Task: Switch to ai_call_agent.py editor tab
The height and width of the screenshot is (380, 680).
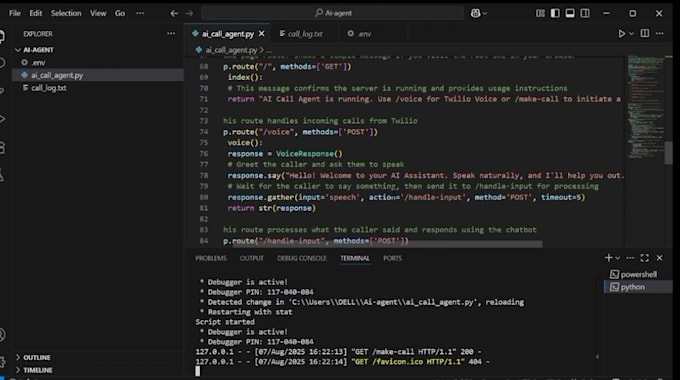Action: 227,33
